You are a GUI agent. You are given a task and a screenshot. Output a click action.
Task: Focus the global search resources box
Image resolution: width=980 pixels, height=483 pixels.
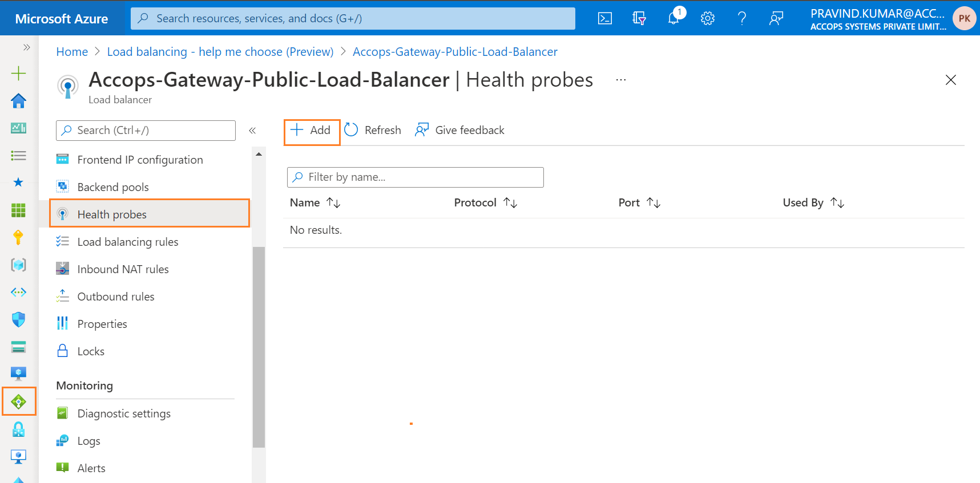tap(353, 18)
